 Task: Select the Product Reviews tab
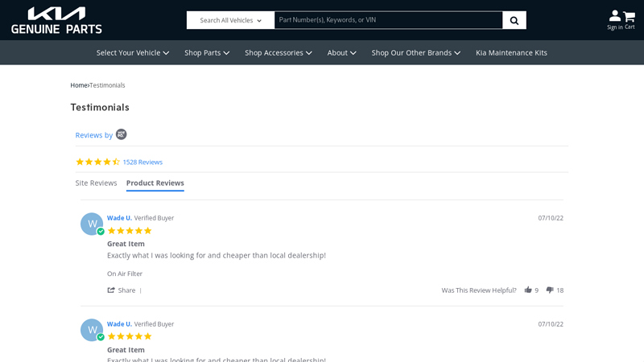click(155, 183)
